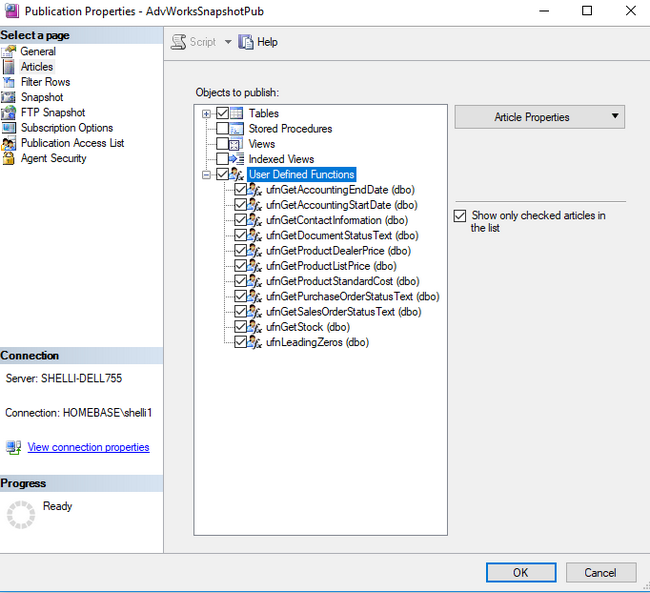Screen dimensions: 650x593
Task: Uncheck ufnGetAccountingStartDate checkbox
Action: point(240,205)
